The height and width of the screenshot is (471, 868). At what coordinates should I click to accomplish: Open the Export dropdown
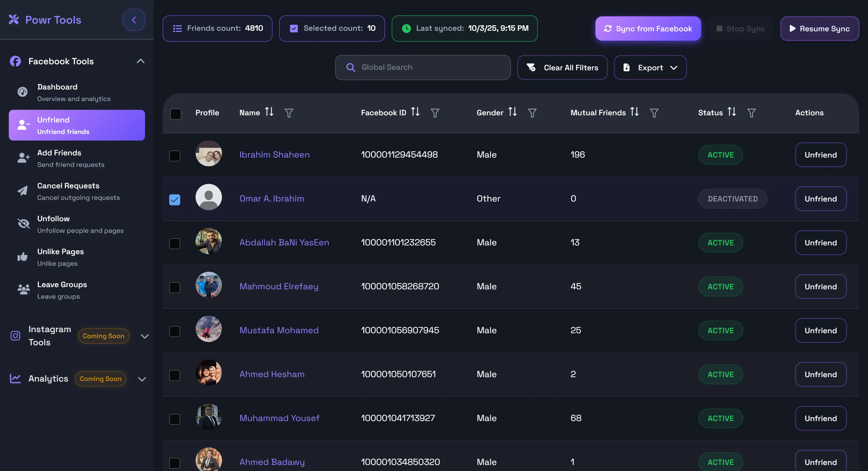[x=650, y=68]
